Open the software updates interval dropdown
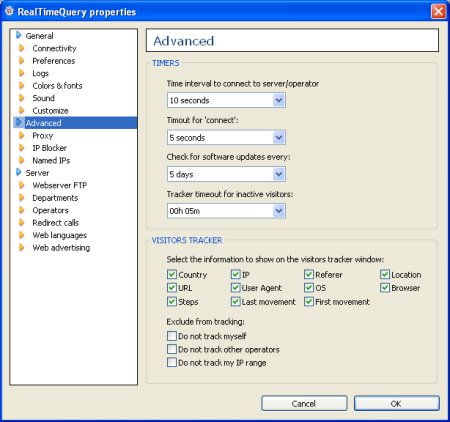Screen dimensions: 450x422 279,174
